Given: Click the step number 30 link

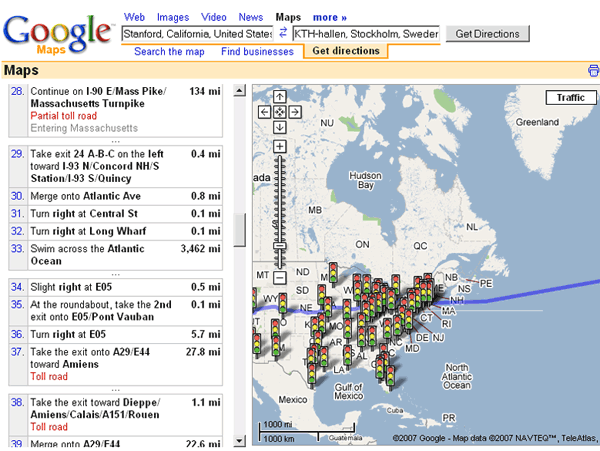Looking at the screenshot, I should pyautogui.click(x=17, y=196).
